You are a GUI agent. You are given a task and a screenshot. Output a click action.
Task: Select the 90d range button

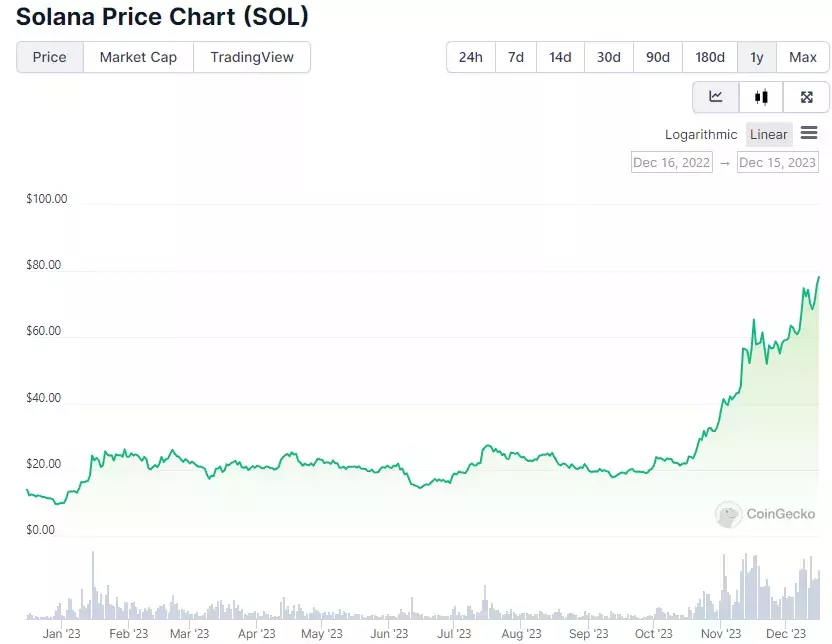tap(657, 57)
